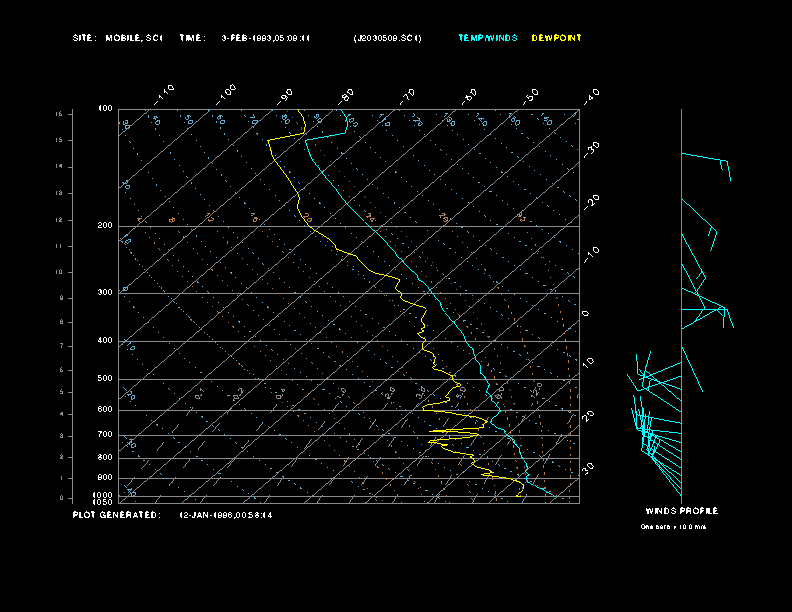Click the topmost wind barb in winds profile
The height and width of the screenshot is (612, 792).
pos(706,158)
